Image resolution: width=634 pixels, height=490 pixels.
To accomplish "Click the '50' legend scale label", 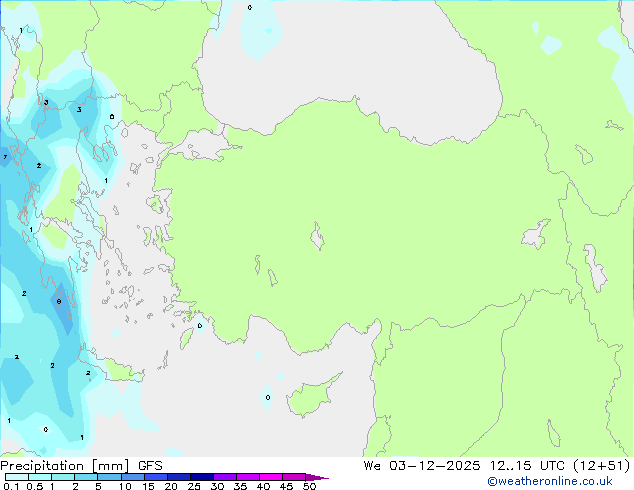I will tap(309, 486).
